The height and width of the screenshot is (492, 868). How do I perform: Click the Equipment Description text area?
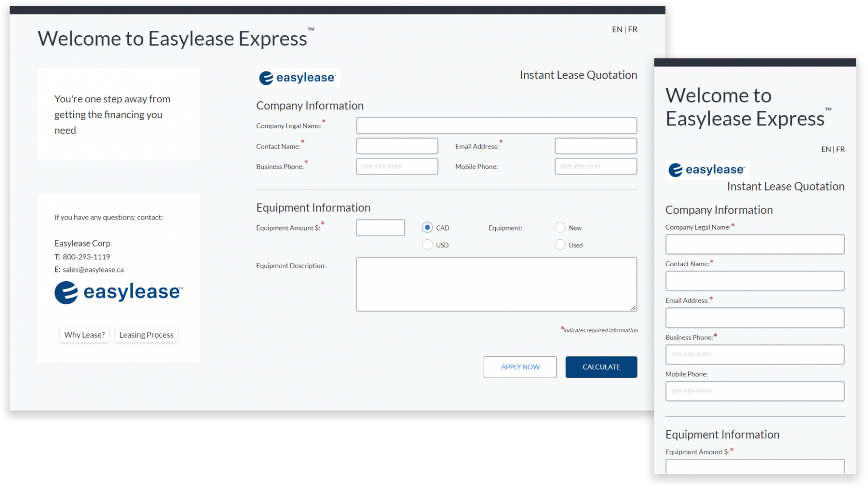pos(496,284)
